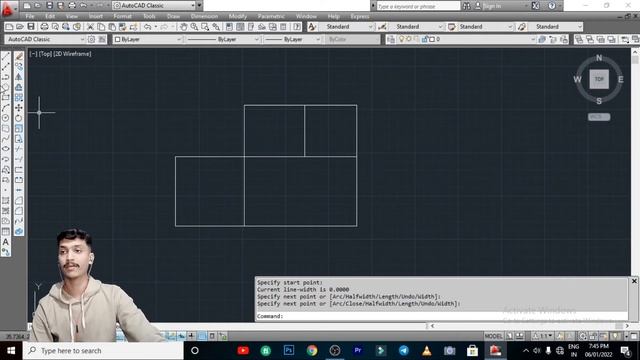Pick the Arc draw tool

tap(6, 108)
